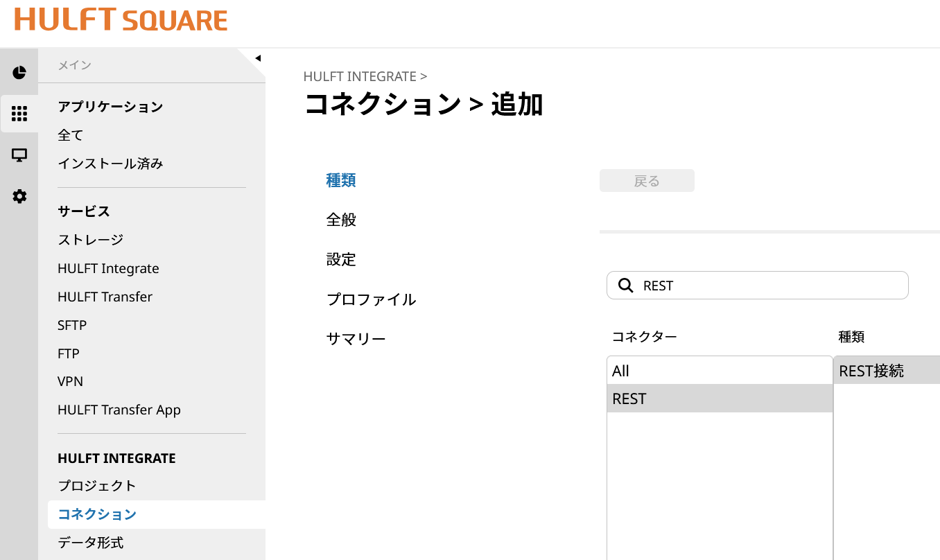
Task: Switch to the 全般 step
Action: (341, 220)
